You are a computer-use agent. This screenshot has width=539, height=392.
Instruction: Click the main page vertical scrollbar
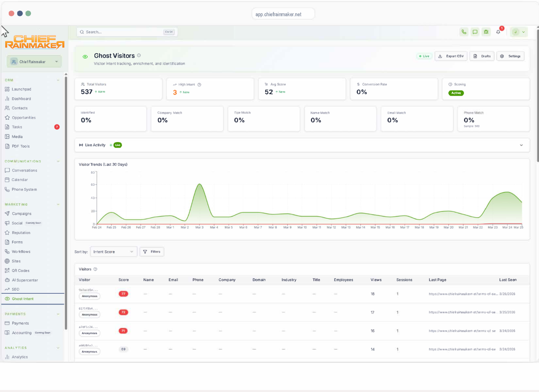(537, 96)
